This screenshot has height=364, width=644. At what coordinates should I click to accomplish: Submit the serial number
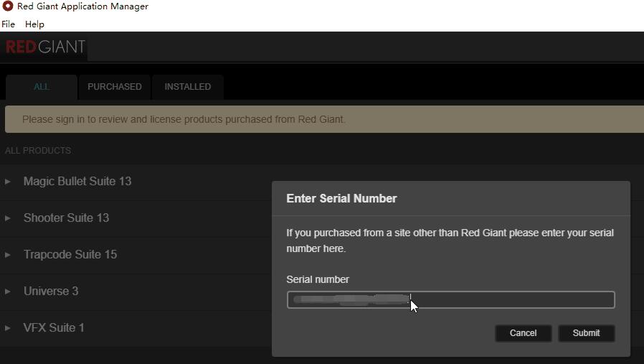click(586, 333)
